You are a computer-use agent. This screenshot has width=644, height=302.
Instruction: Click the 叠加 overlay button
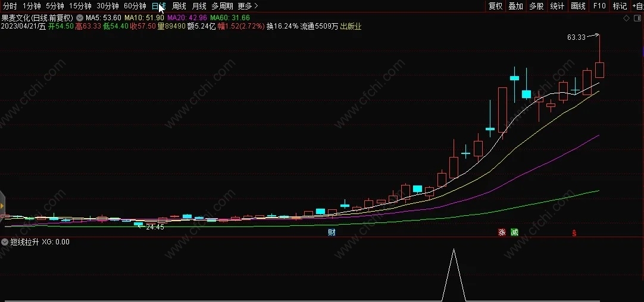coord(516,6)
